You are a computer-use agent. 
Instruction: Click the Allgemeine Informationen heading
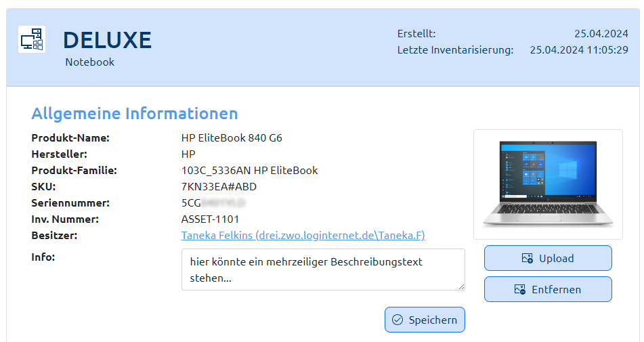(135, 113)
